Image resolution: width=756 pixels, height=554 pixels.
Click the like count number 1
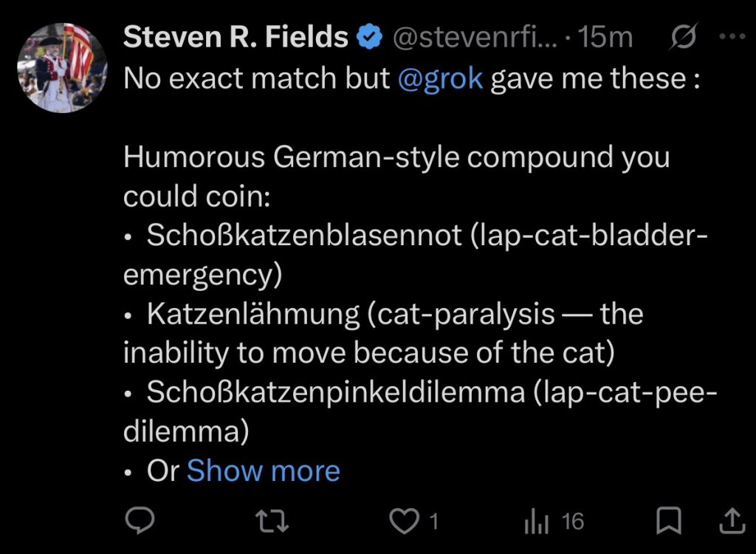433,522
